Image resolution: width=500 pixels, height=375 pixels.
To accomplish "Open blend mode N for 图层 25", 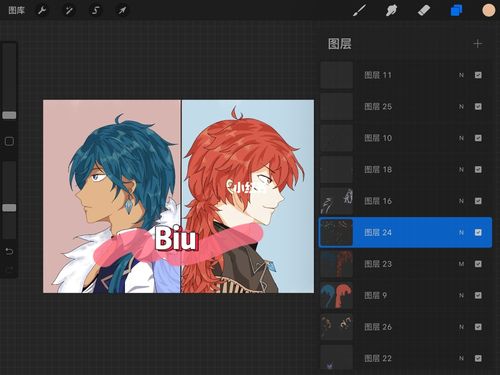I will click(461, 107).
